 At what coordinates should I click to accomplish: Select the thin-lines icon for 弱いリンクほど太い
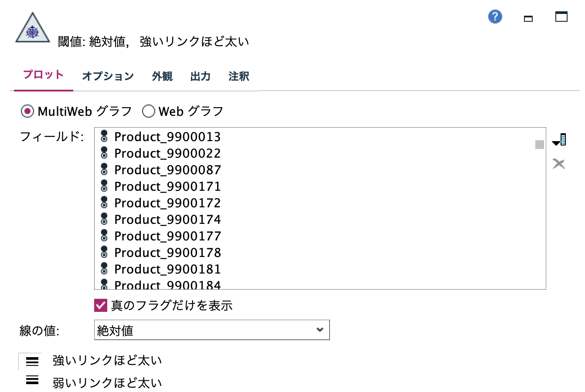coord(31,380)
